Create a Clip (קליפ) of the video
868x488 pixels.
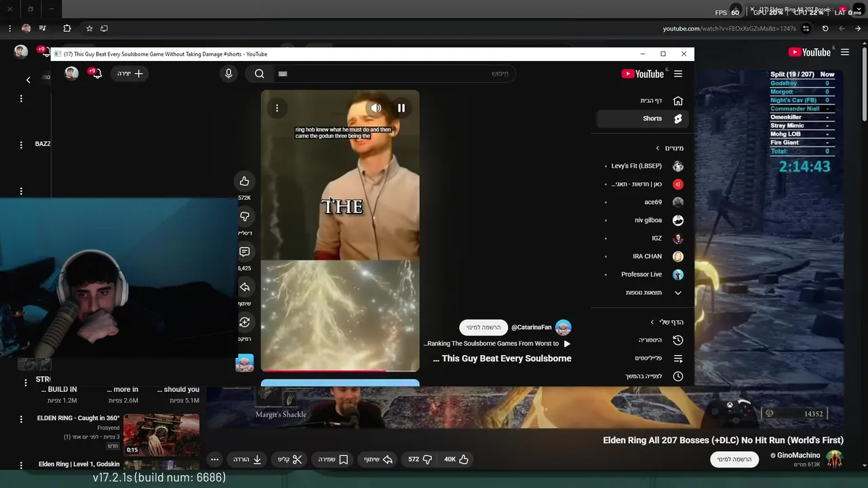click(290, 459)
